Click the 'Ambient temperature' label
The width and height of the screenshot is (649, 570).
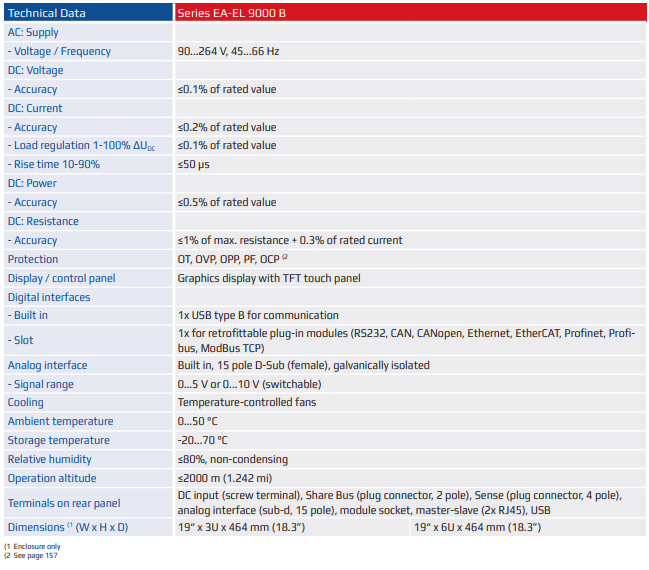[x=60, y=421]
